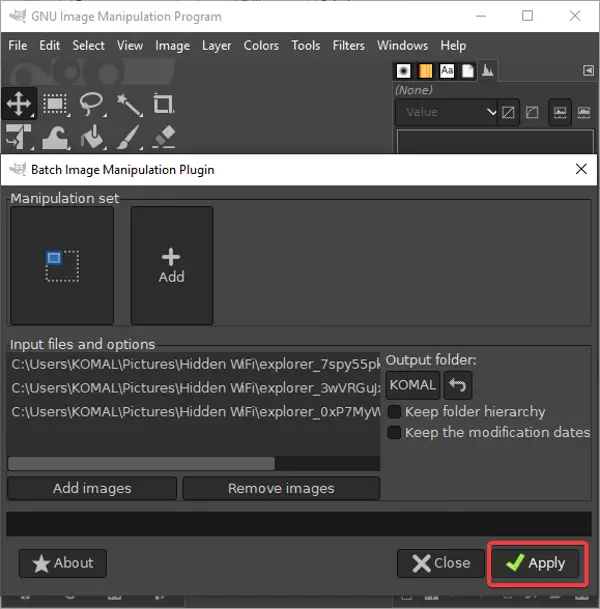The width and height of the screenshot is (600, 609).
Task: Open the Filters menu
Action: tap(348, 45)
